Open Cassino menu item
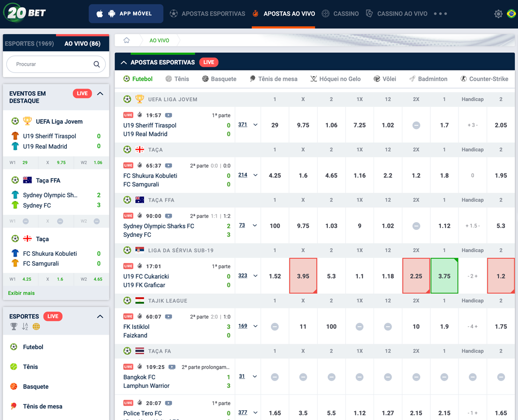This screenshot has width=518, height=420. [340, 14]
